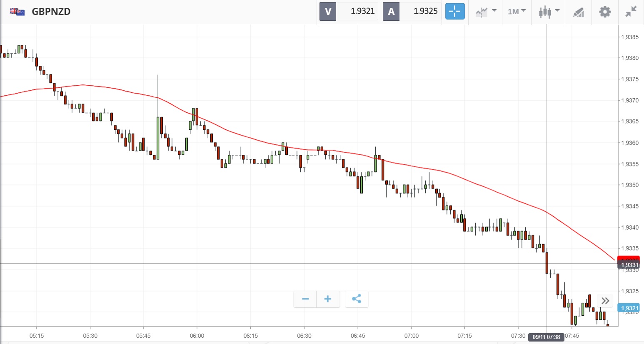Expand the candlestick chart type dropdown
The width and height of the screenshot is (644, 344).
(x=549, y=11)
